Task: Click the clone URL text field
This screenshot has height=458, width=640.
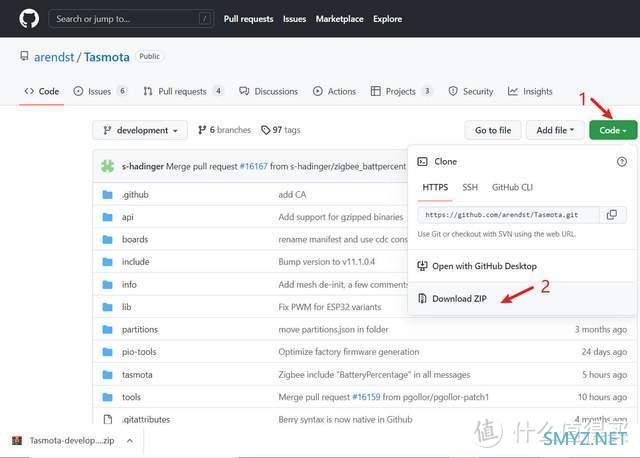Action: [508, 215]
